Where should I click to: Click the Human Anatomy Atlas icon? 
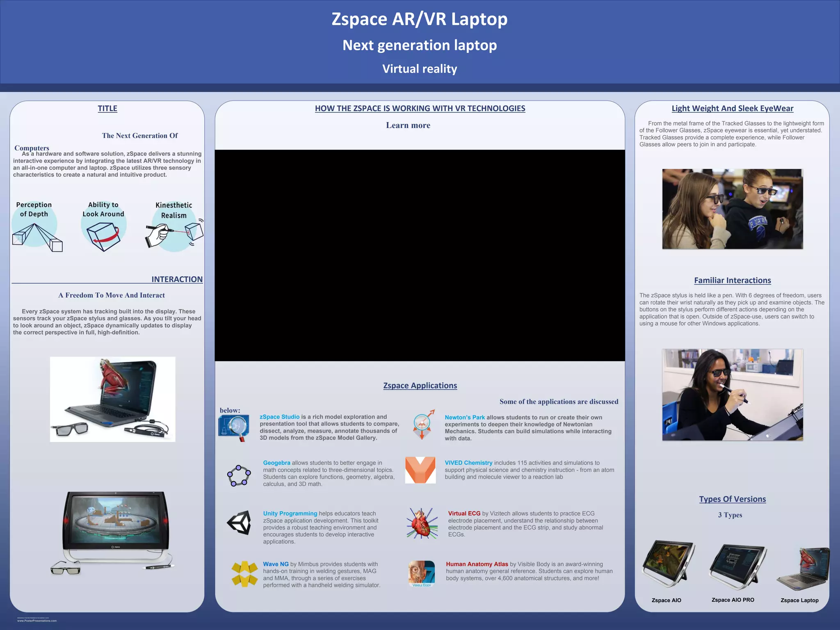point(421,573)
